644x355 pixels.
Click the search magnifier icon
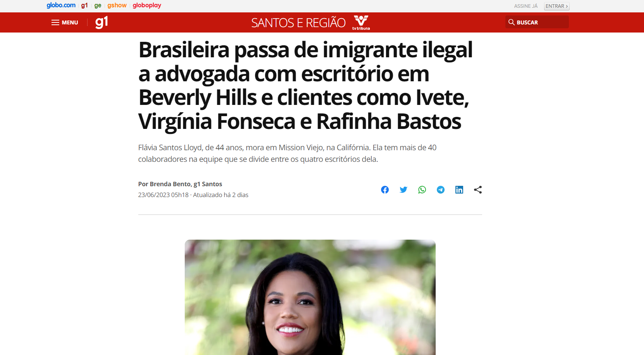[x=511, y=22]
